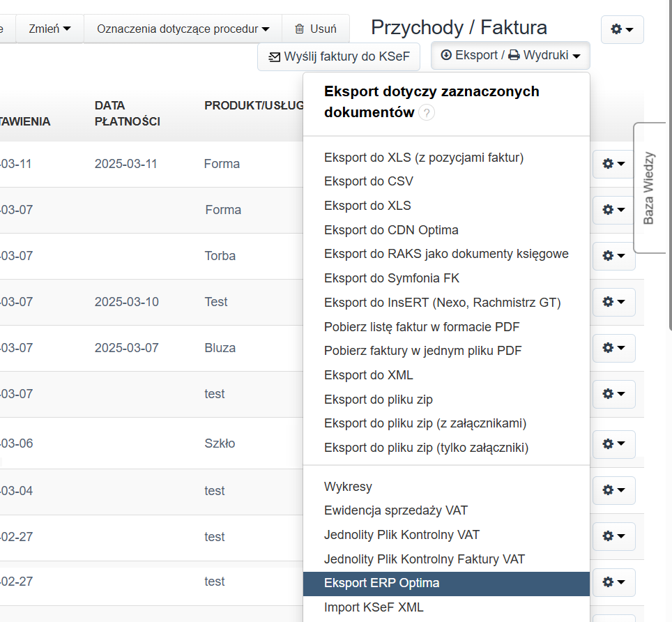Open gear settings next to page title
The width and height of the screenshot is (672, 622).
point(622,30)
